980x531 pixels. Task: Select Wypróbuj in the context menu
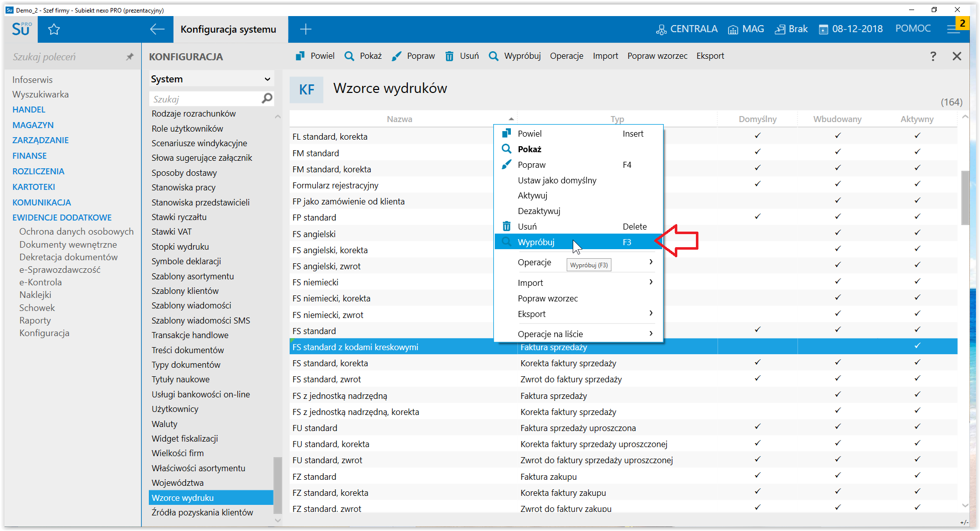tap(578, 242)
